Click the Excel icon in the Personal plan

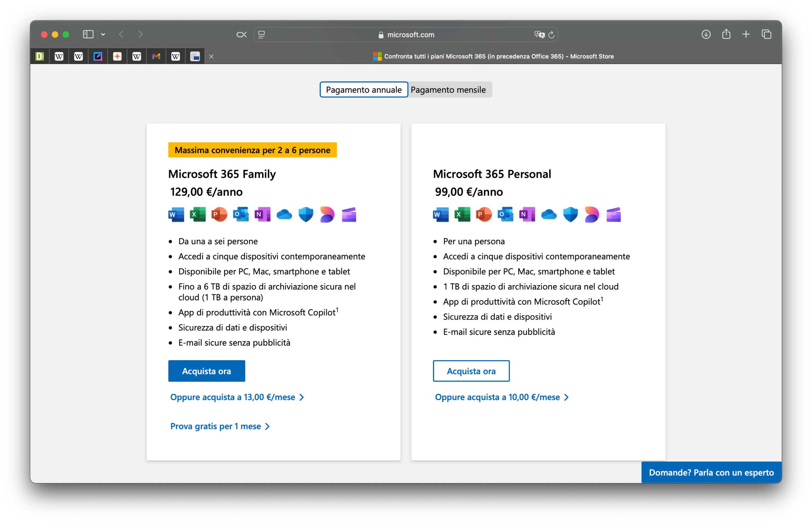[x=462, y=214]
